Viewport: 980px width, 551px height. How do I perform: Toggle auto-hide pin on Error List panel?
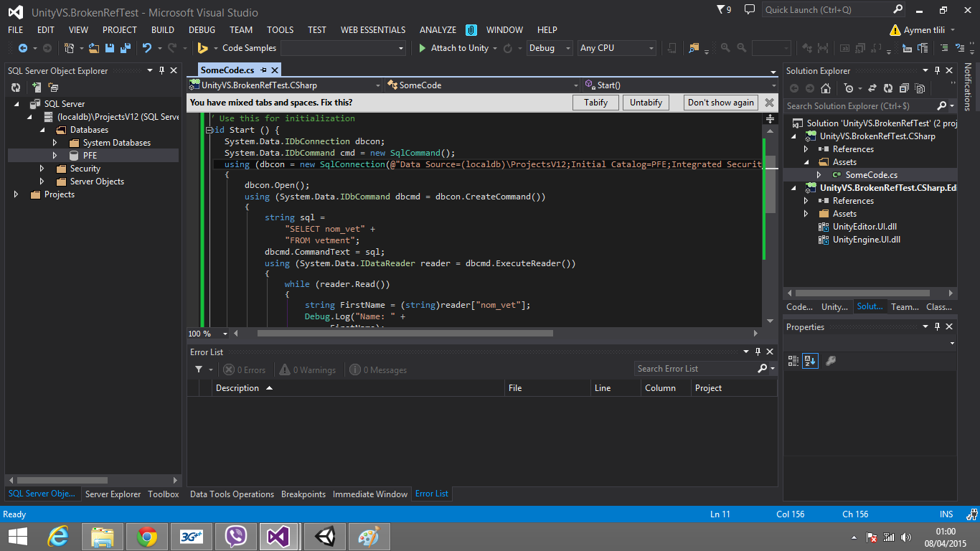tap(758, 352)
